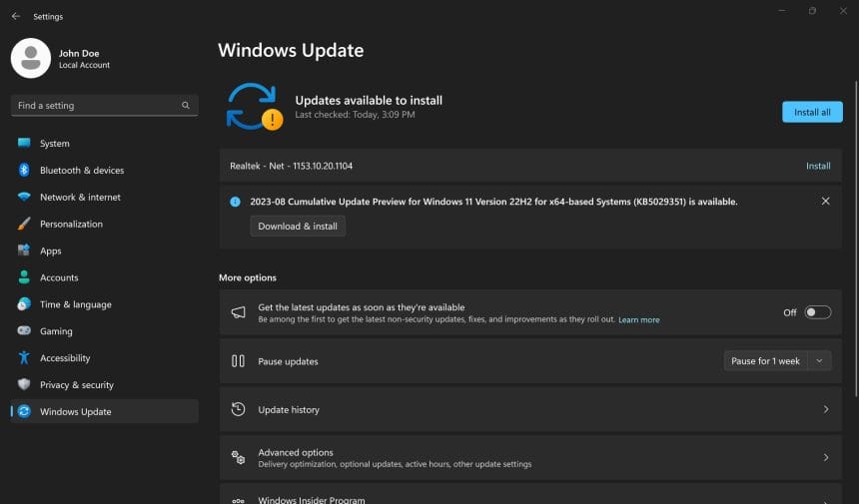Viewport: 859px width, 504px height.
Task: Select Windows Update in sidebar
Action: (x=75, y=412)
